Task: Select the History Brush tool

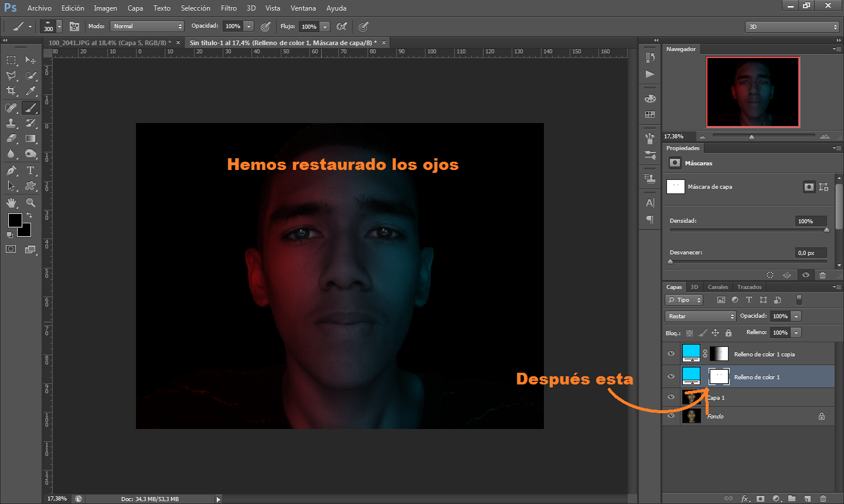Action: point(30,123)
